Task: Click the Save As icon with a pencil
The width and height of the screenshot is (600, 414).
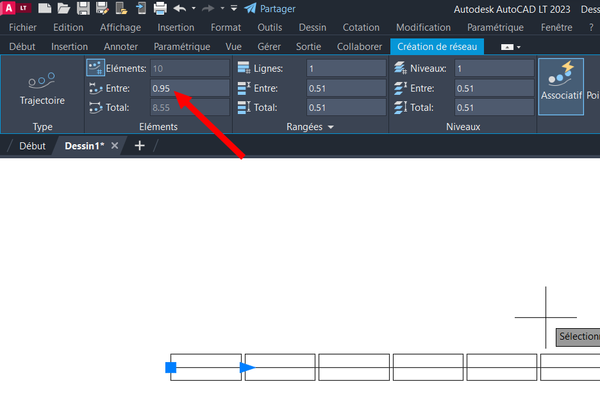Action: tap(102, 8)
